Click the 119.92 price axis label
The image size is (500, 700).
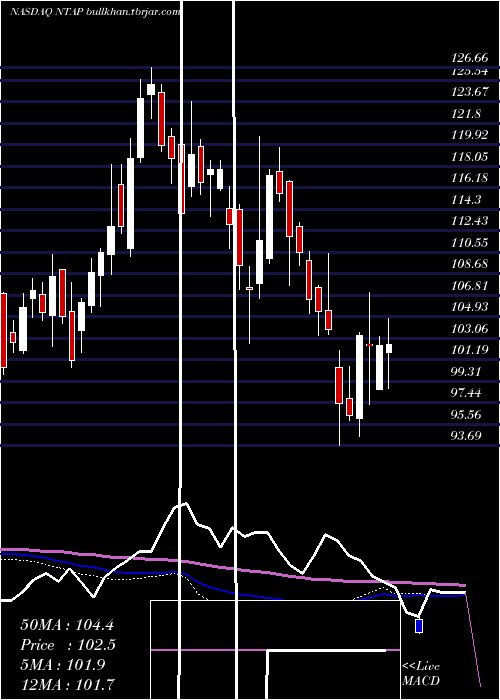[x=470, y=135]
